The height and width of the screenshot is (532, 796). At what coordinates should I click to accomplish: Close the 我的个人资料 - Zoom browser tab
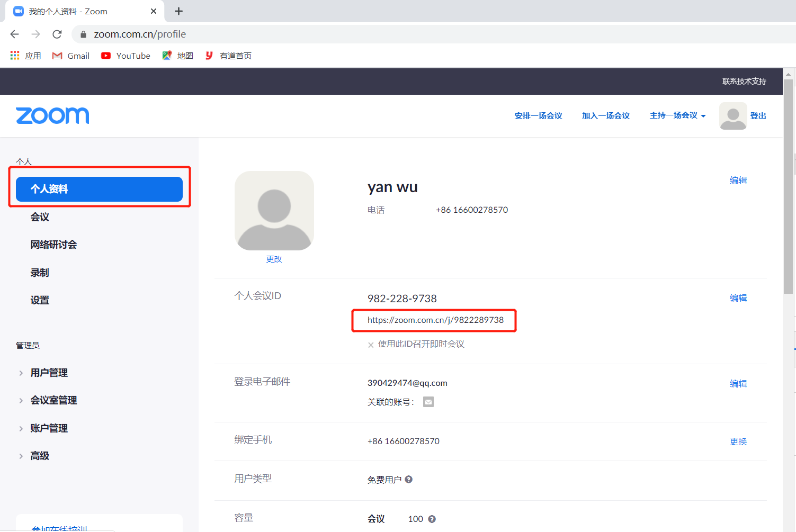click(x=154, y=11)
